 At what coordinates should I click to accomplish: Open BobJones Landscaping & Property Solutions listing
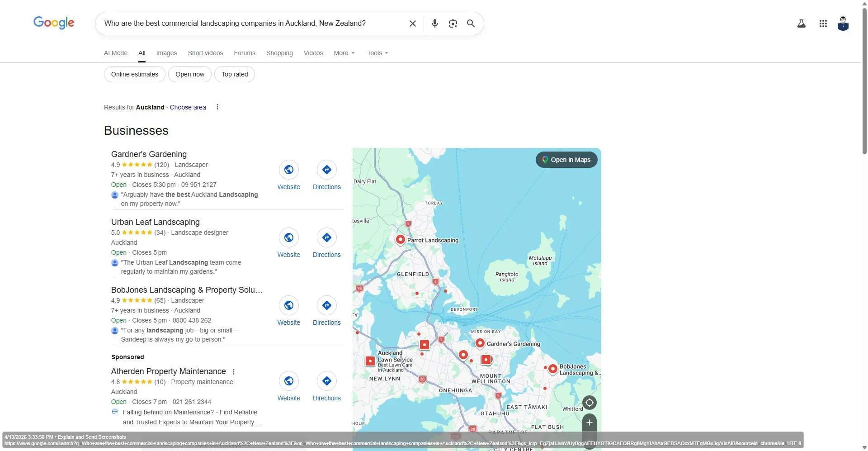tap(187, 290)
